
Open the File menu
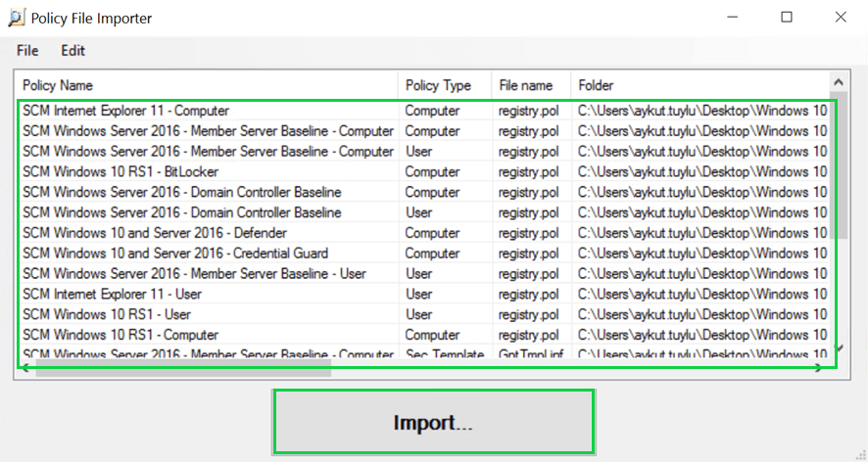coord(27,51)
